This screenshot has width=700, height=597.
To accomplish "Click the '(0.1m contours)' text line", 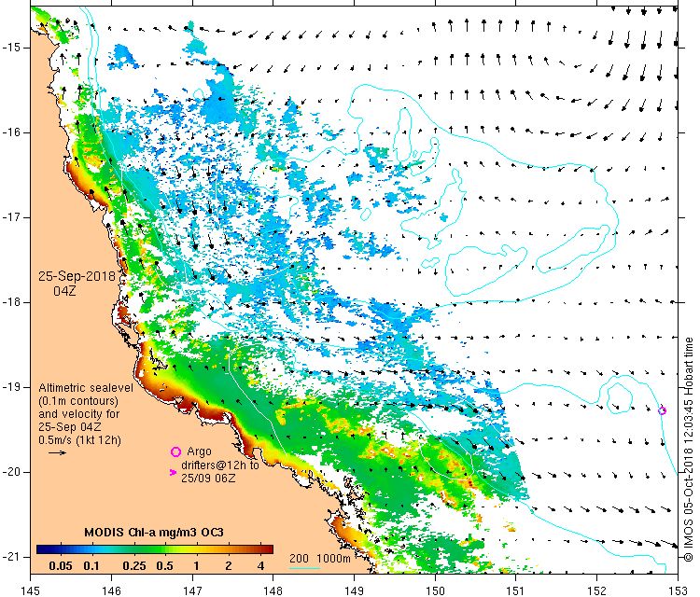I will coord(78,401).
